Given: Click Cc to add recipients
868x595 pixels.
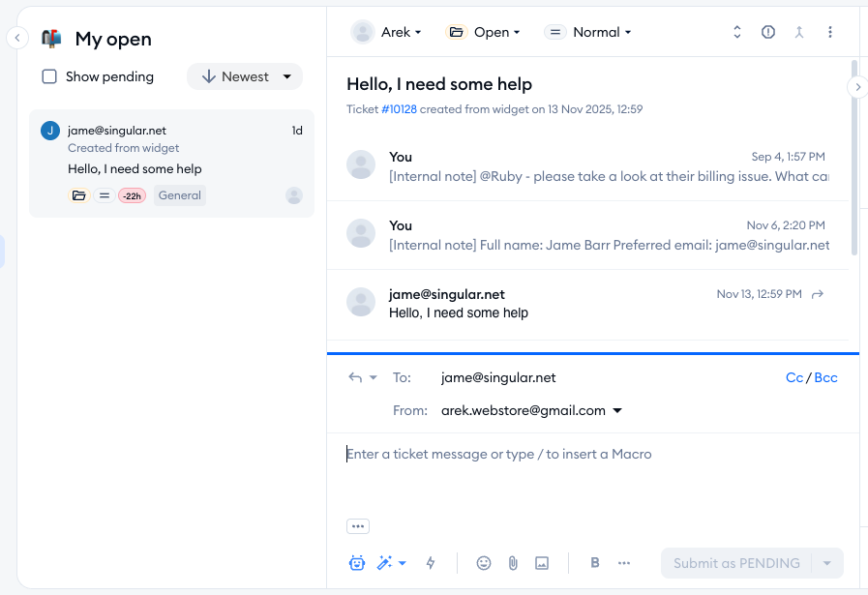Looking at the screenshot, I should (x=793, y=377).
